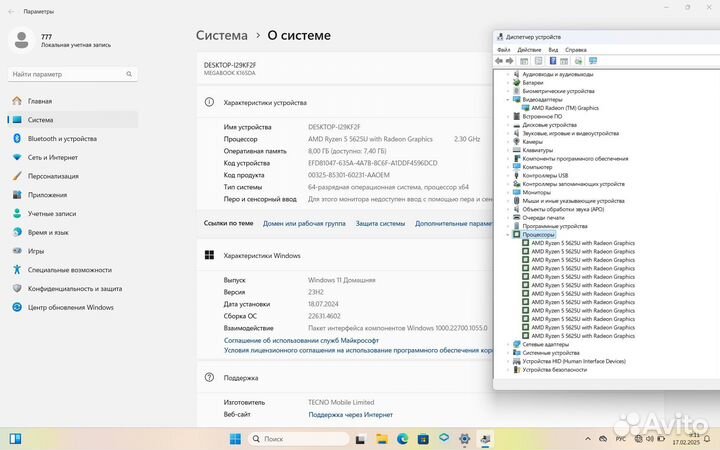Select Биометрические устройства category
The width and height of the screenshot is (720, 450).
pos(558,91)
